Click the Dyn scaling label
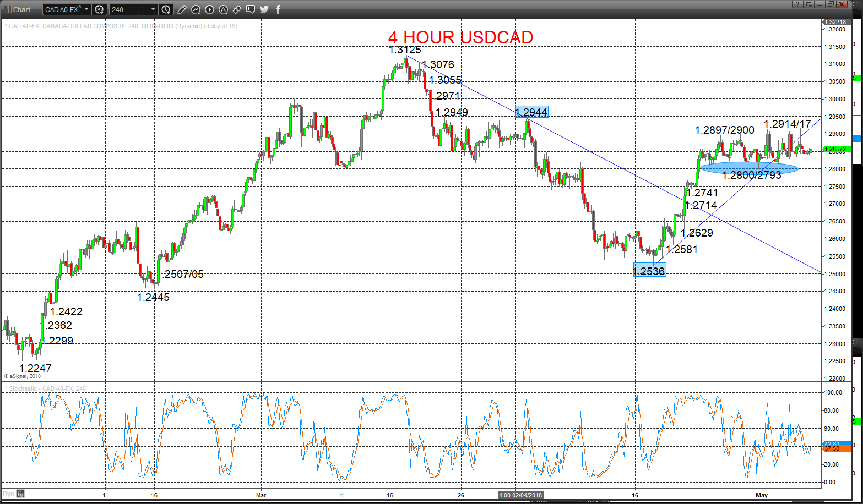Image resolution: width=863 pixels, height=504 pixels. coord(8,494)
